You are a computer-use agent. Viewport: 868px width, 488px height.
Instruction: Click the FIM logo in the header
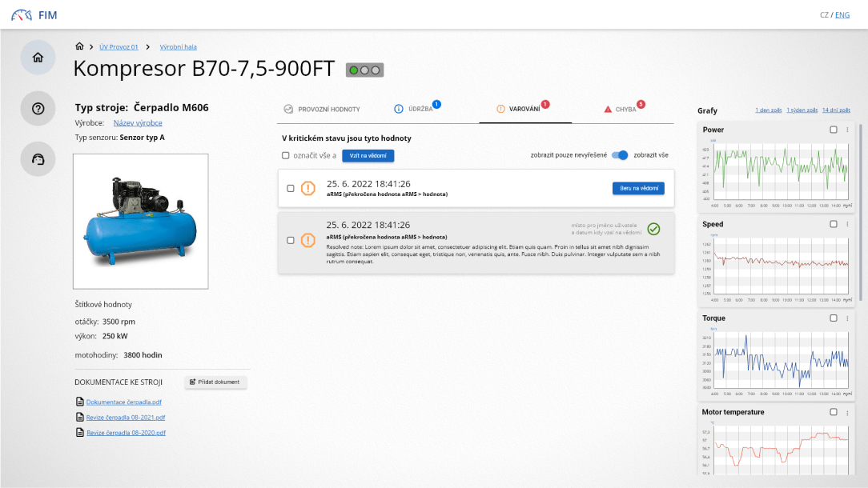coord(34,15)
